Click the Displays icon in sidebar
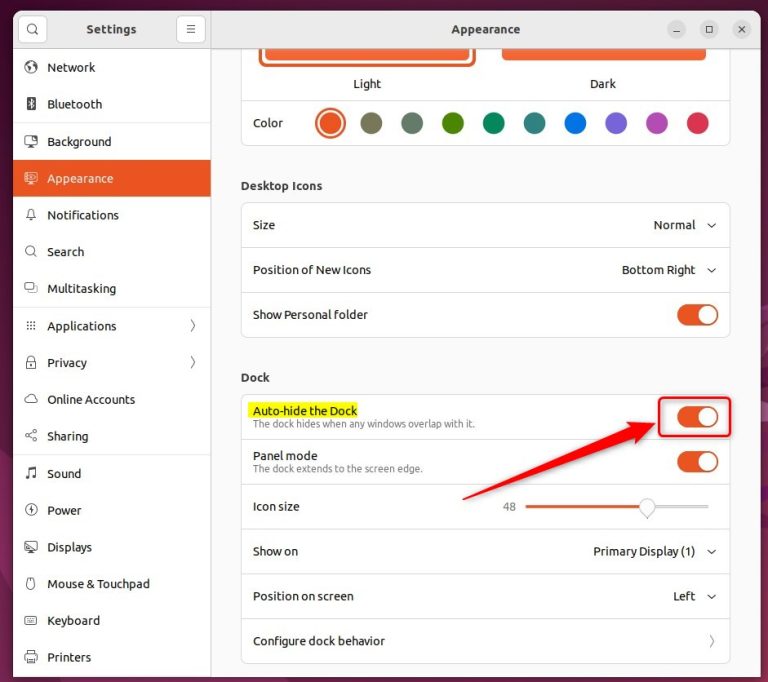 (31, 547)
